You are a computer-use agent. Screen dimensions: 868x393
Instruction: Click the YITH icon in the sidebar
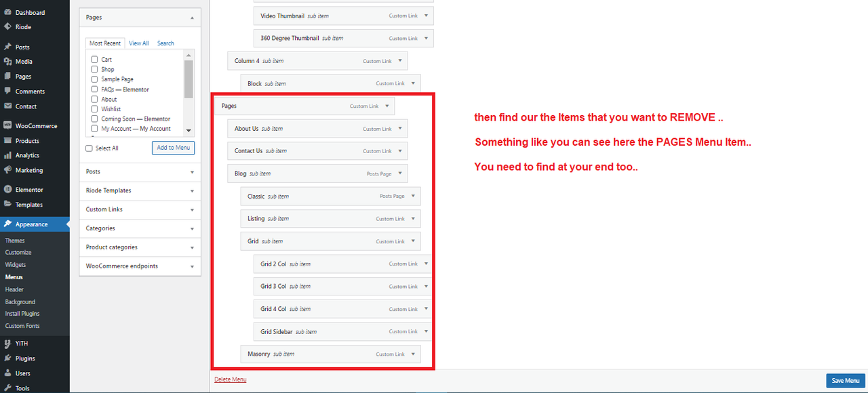click(x=7, y=344)
